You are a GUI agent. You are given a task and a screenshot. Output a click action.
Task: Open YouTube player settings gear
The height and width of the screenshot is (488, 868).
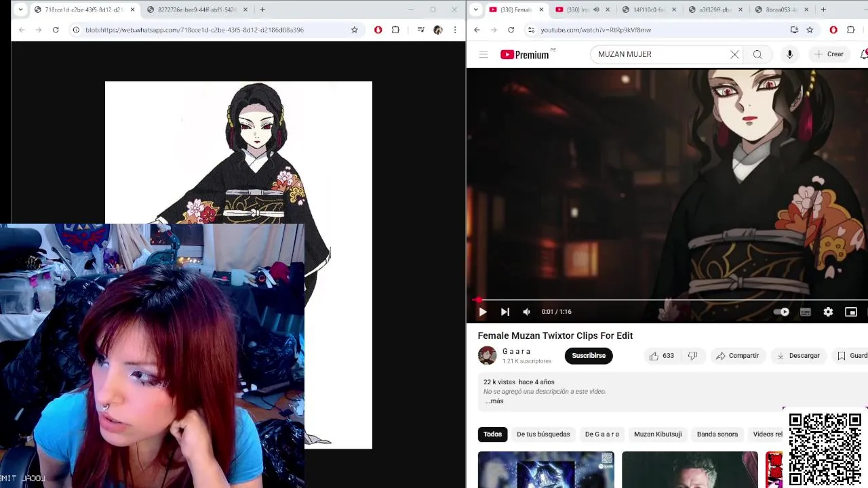pos(828,312)
